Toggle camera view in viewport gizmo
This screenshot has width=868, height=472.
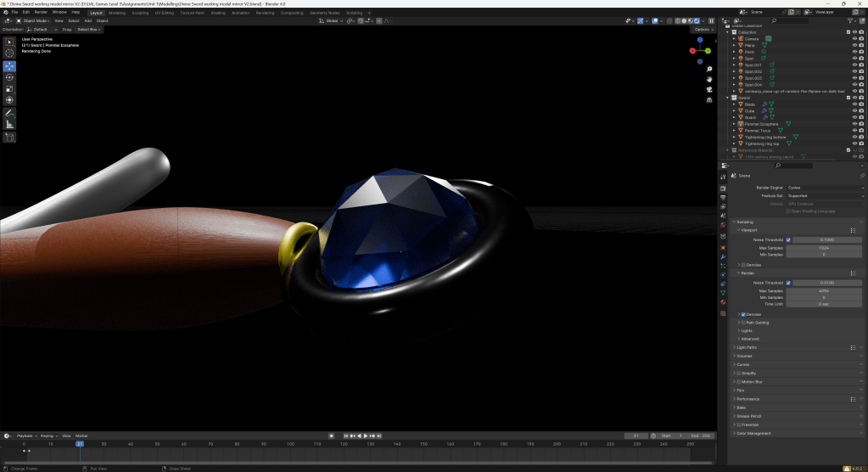coord(708,89)
